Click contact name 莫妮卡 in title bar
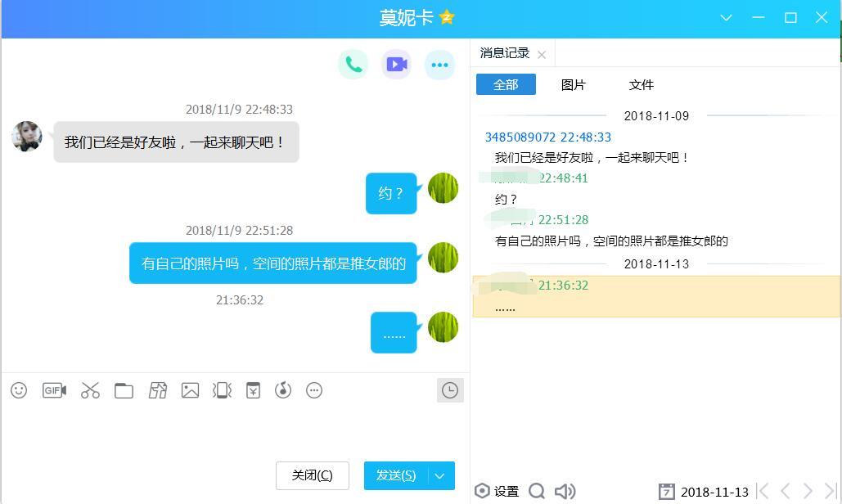This screenshot has width=842, height=504. [x=406, y=18]
